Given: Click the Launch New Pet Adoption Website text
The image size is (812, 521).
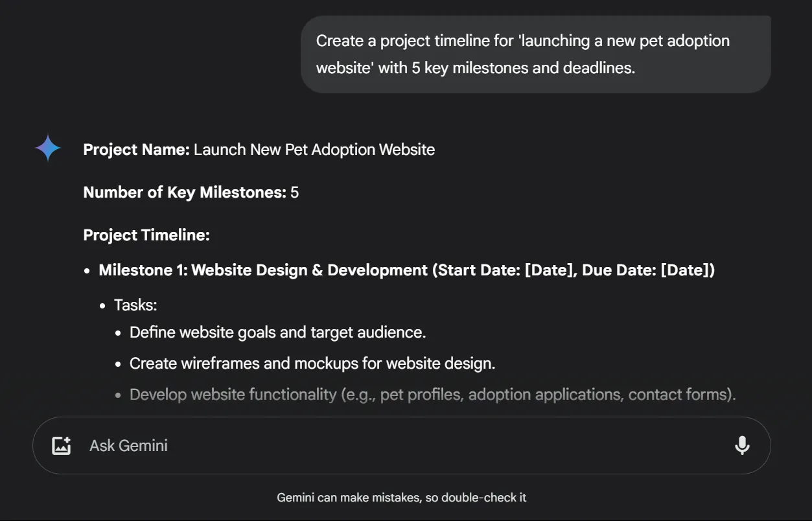Looking at the screenshot, I should tap(314, 150).
